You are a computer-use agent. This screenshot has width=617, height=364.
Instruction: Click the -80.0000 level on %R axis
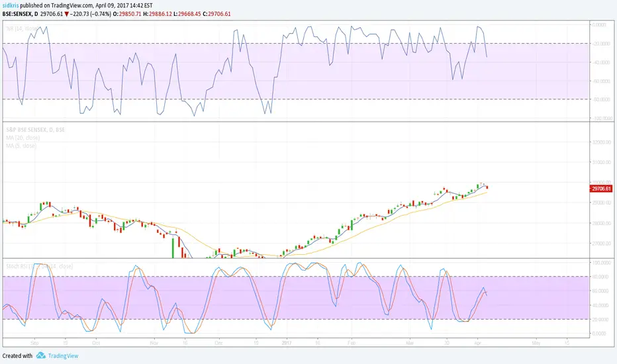click(602, 99)
